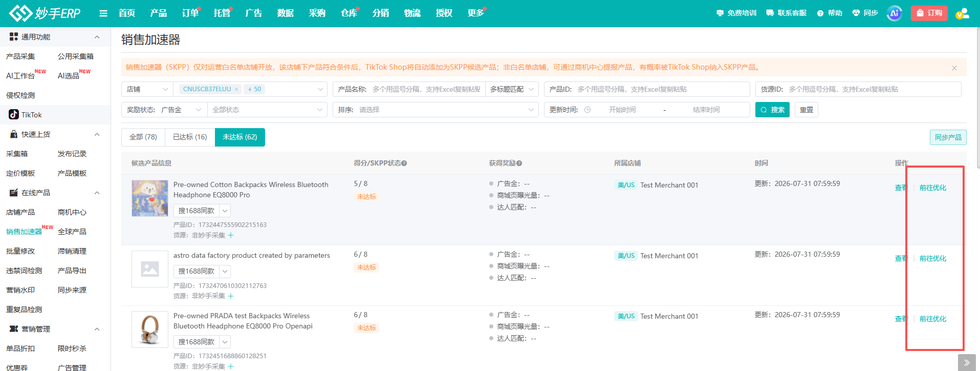Collapse the 快速上货 sidebar section
The height and width of the screenshot is (371, 980).
coord(97,134)
